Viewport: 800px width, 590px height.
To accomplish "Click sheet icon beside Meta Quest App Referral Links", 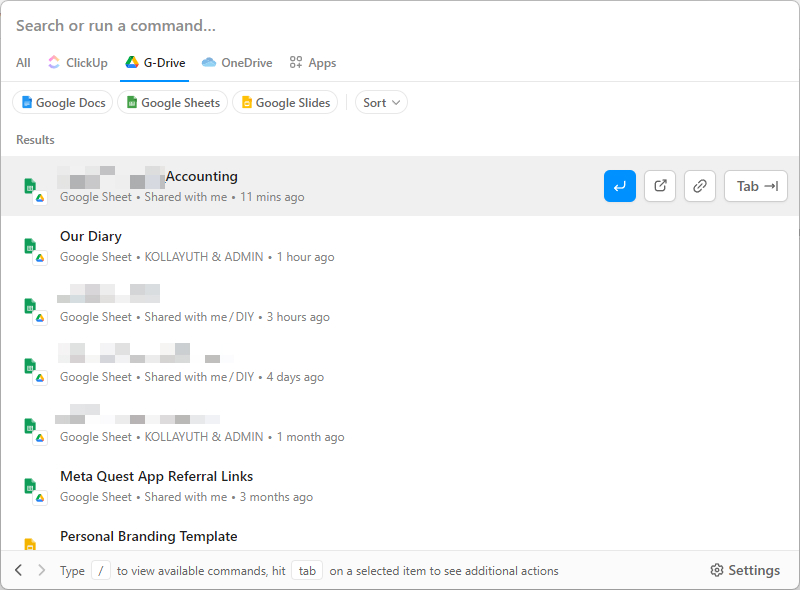I will [35, 490].
